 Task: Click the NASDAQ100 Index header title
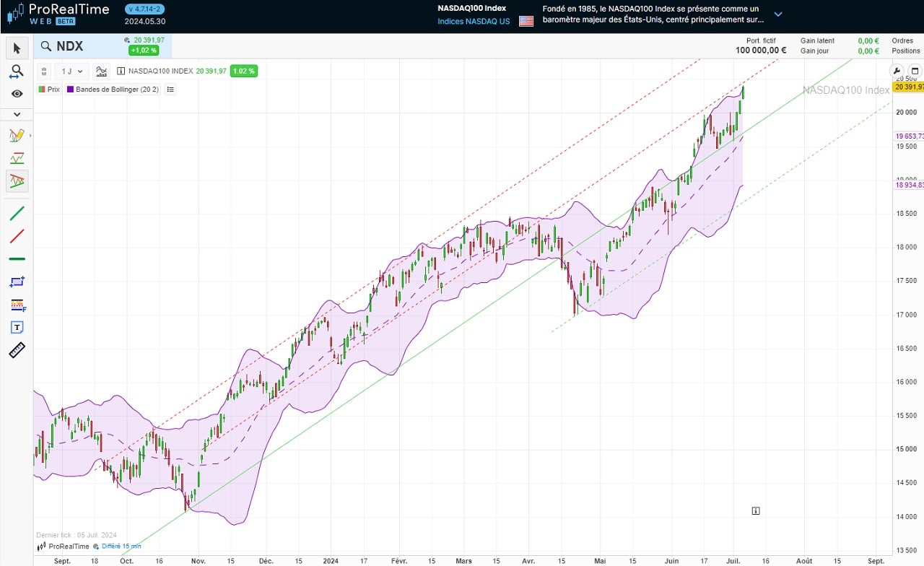472,8
